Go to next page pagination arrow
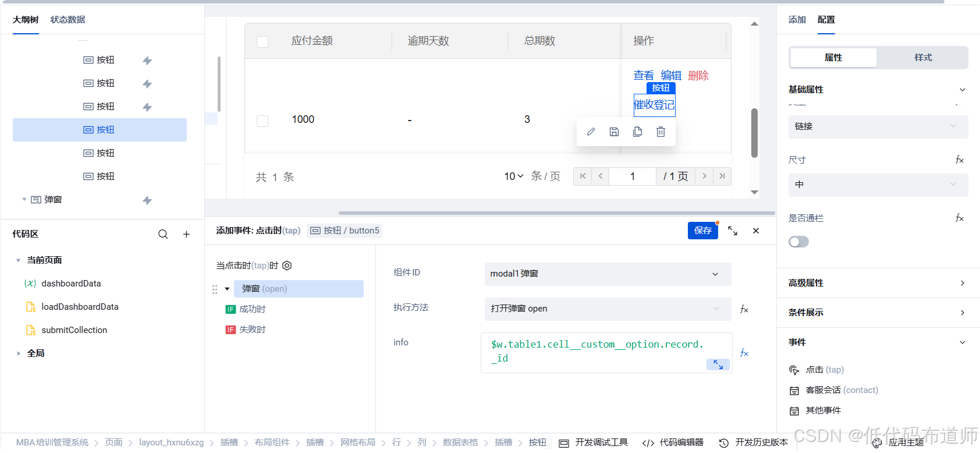The height and width of the screenshot is (453, 980). click(x=704, y=176)
